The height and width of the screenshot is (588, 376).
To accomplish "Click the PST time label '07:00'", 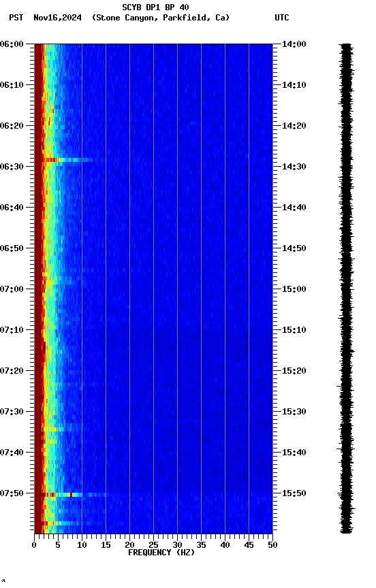I will pyautogui.click(x=12, y=289).
